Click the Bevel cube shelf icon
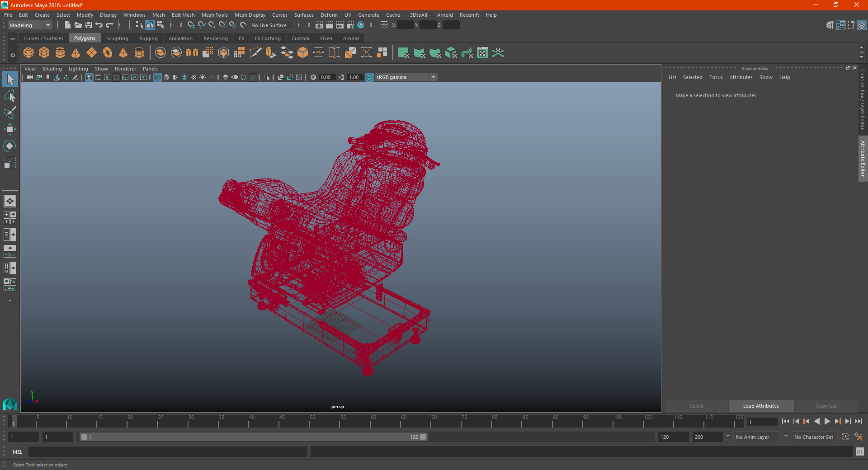 [303, 53]
